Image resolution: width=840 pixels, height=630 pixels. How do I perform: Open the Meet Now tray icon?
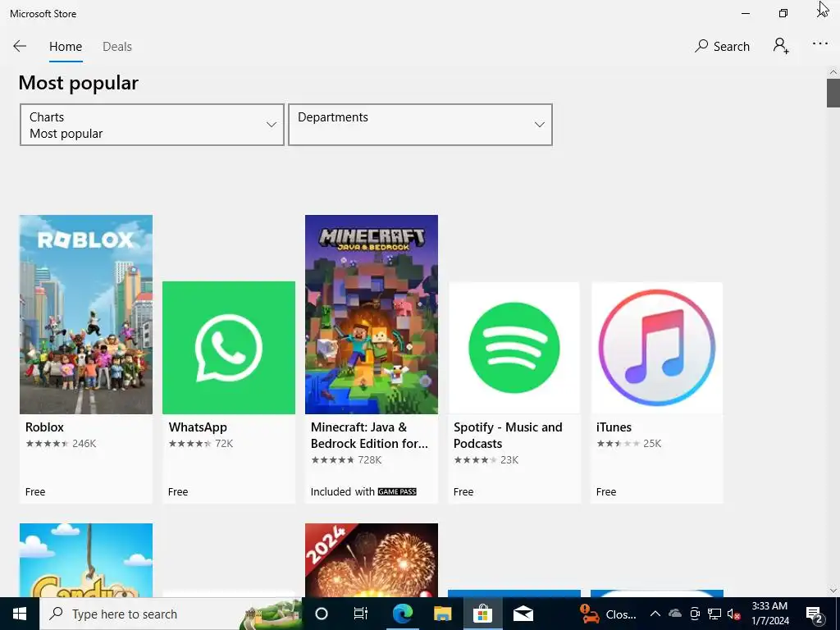point(695,614)
